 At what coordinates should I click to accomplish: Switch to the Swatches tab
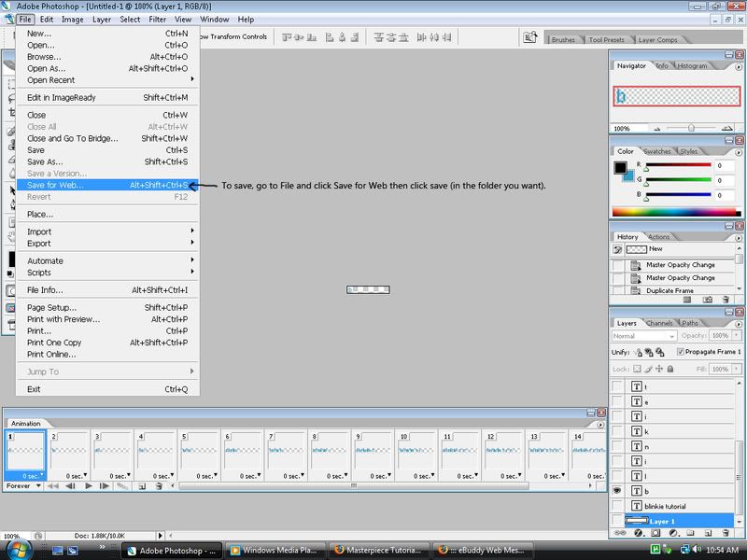[657, 151]
